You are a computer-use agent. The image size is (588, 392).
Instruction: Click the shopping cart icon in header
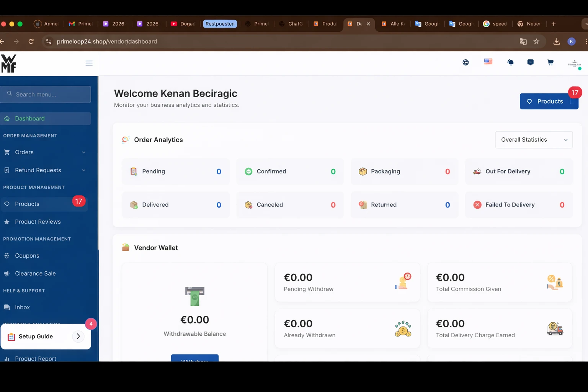click(550, 62)
